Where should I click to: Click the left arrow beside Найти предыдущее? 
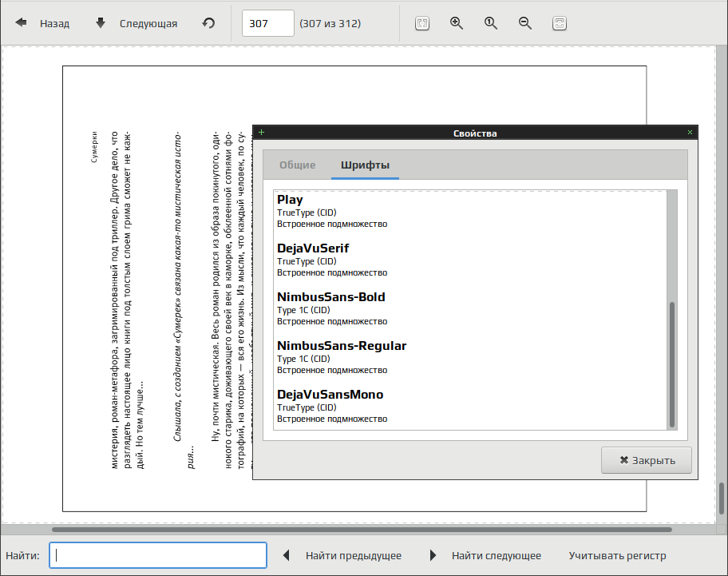pos(287,555)
